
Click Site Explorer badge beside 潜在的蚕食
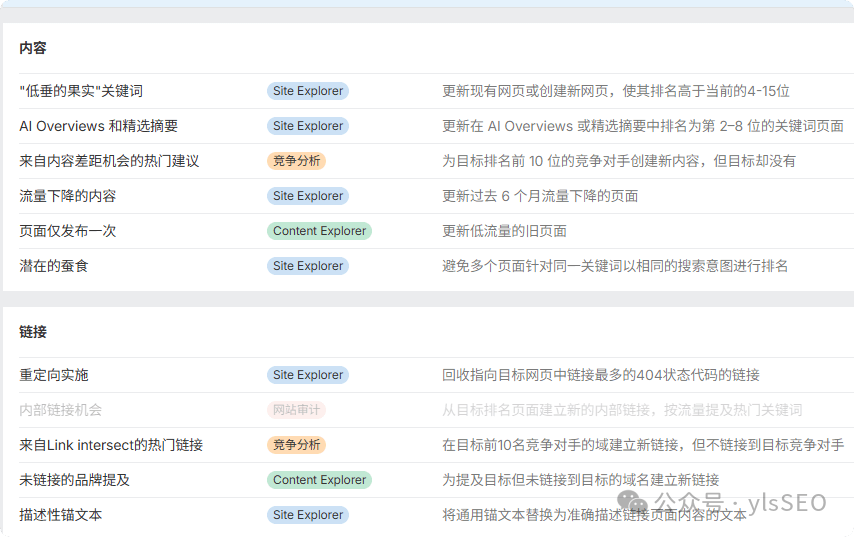point(308,266)
